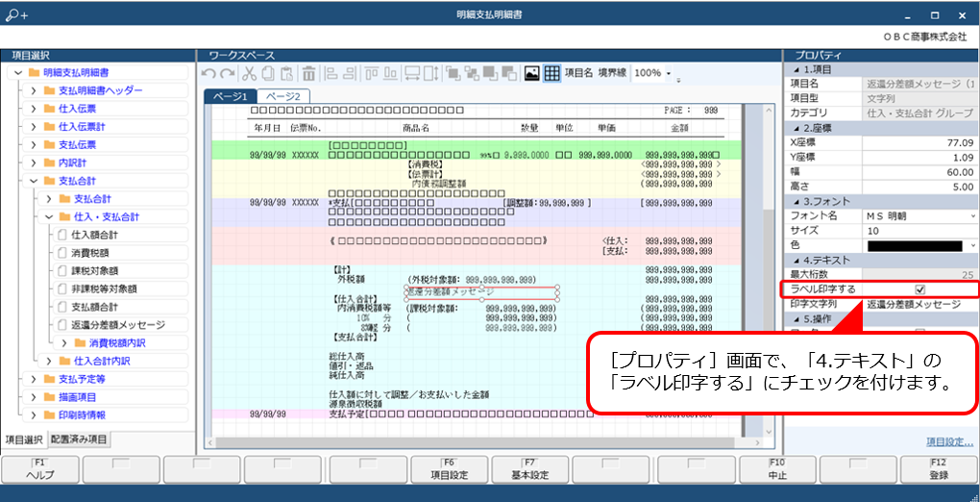
Task: Expand the 印刷時情報 folder
Action: point(33,415)
